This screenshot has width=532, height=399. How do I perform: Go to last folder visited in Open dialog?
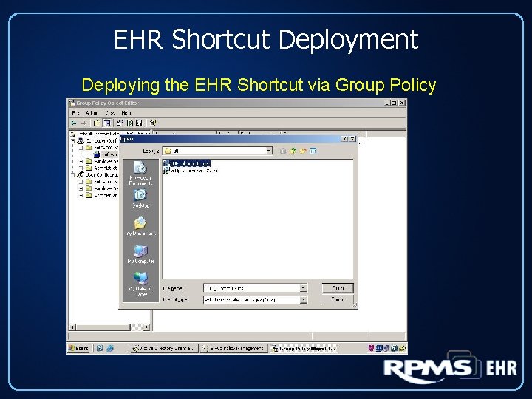283,151
